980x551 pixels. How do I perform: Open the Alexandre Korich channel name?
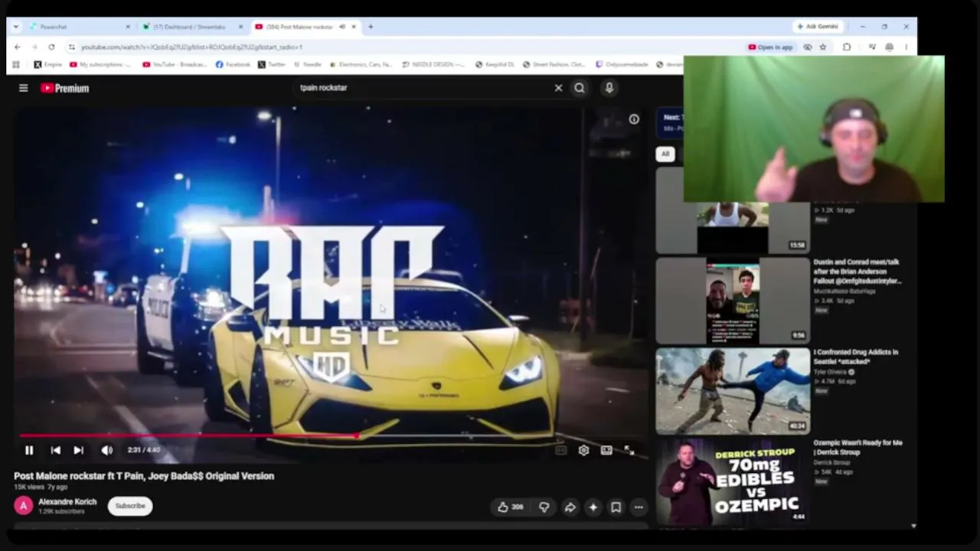(x=67, y=502)
